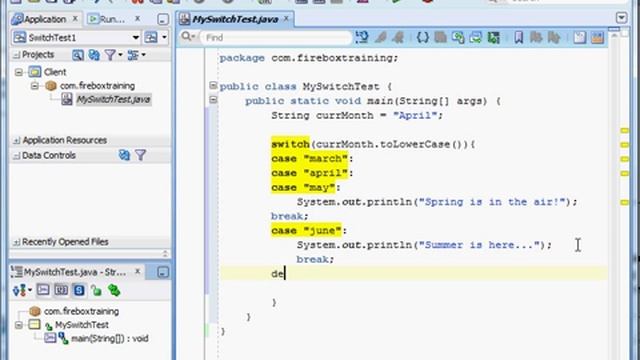Click the Data Controls refresh icon
The image size is (640, 360).
point(124,155)
